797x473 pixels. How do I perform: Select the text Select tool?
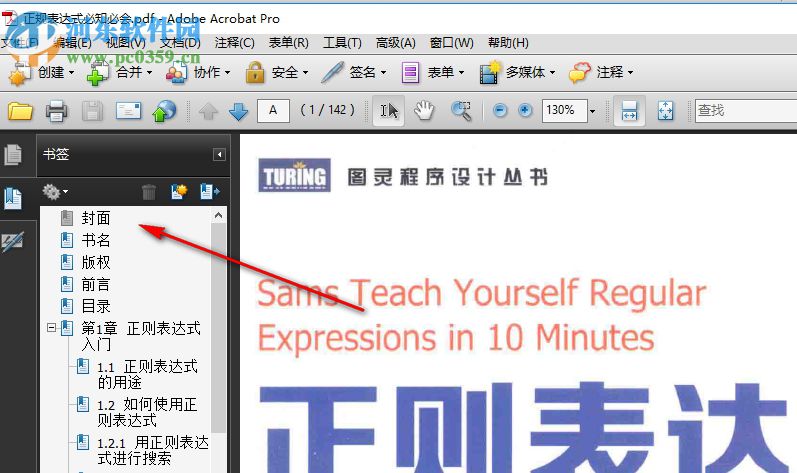click(389, 110)
